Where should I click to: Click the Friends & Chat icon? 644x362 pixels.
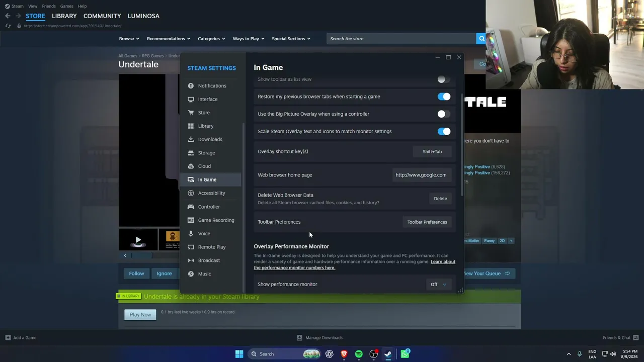click(x=636, y=337)
